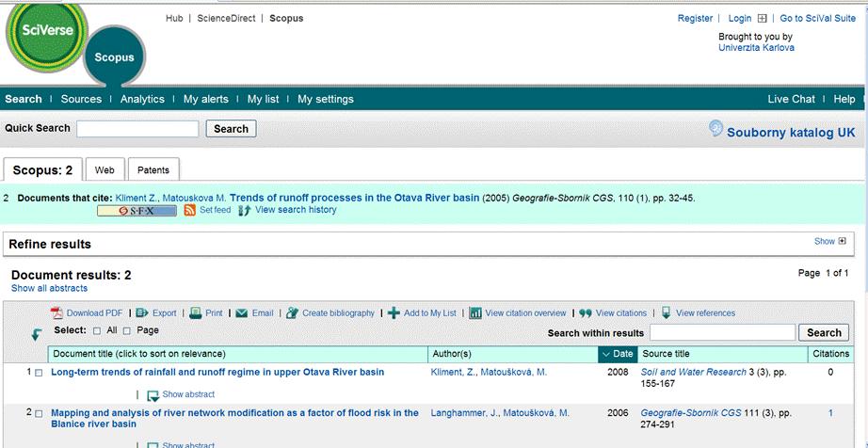The width and height of the screenshot is (868, 448).
Task: Expand Refine results with Show plus
Action: [x=842, y=241]
